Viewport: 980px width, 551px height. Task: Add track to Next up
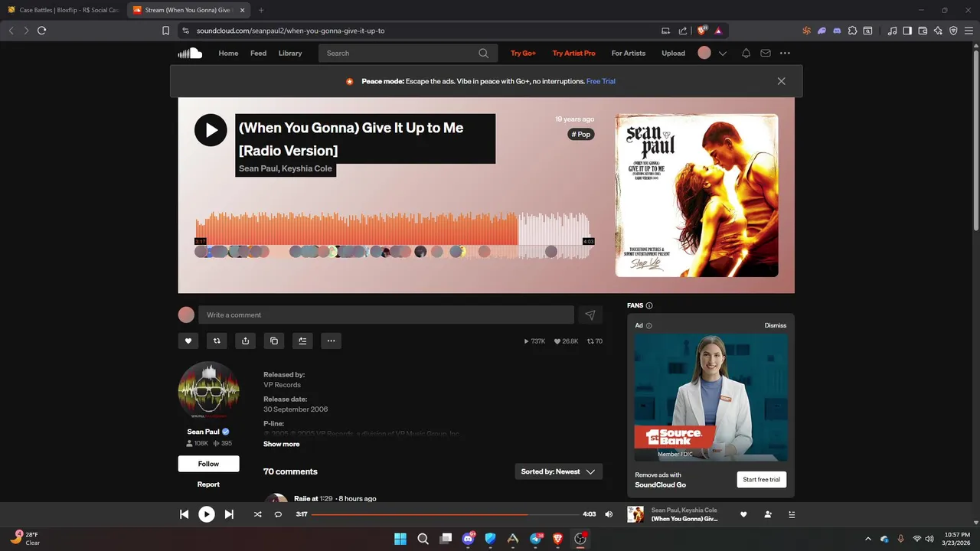tap(302, 341)
